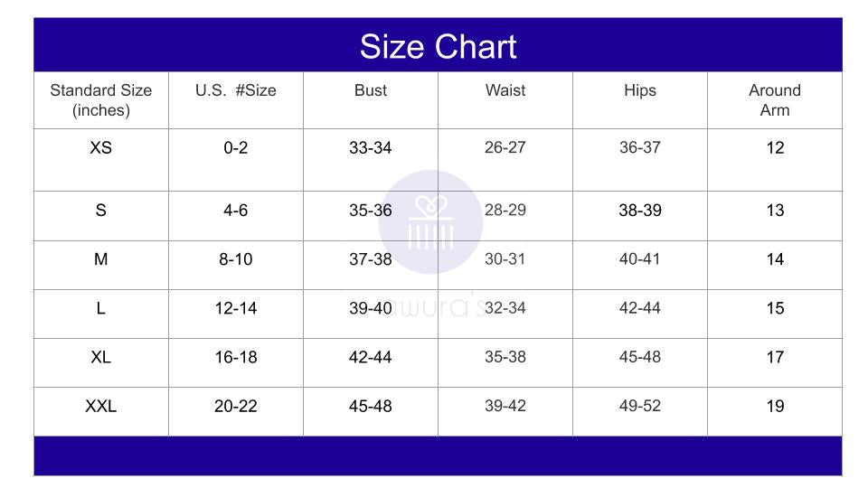
Task: Click the 49-52 hips measurement cell
Action: 640,406
